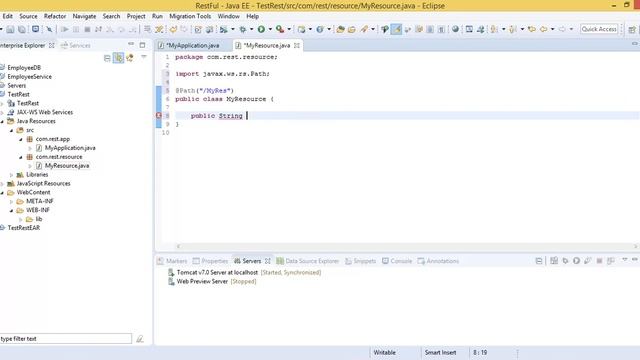Open the Refactor menu
Viewport: 640px width, 360px height.
click(x=55, y=16)
